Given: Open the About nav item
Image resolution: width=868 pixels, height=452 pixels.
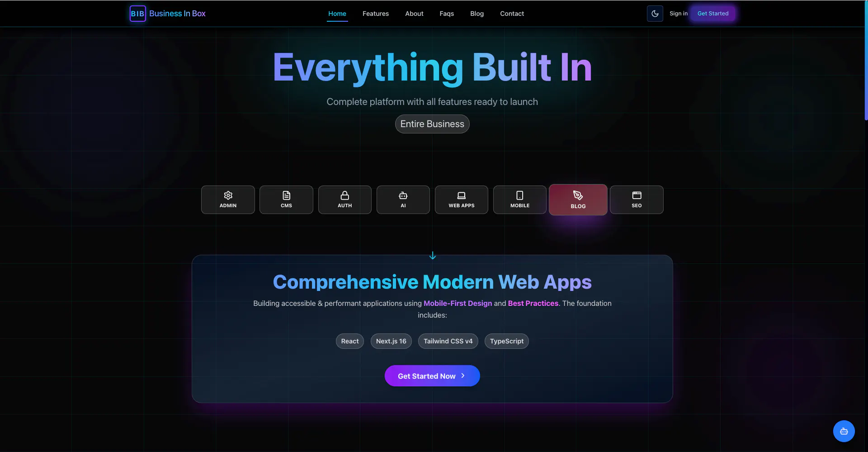Looking at the screenshot, I should coord(414,14).
